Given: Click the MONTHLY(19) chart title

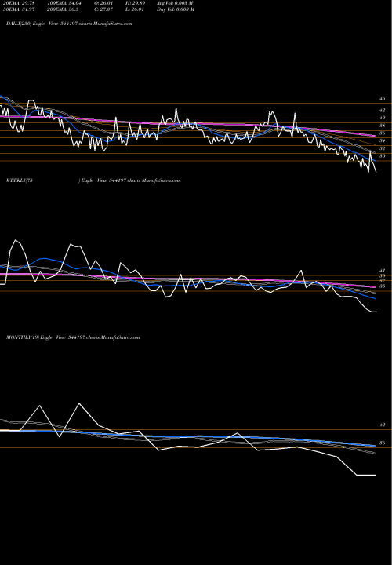Looking at the screenshot, I should tap(73, 337).
